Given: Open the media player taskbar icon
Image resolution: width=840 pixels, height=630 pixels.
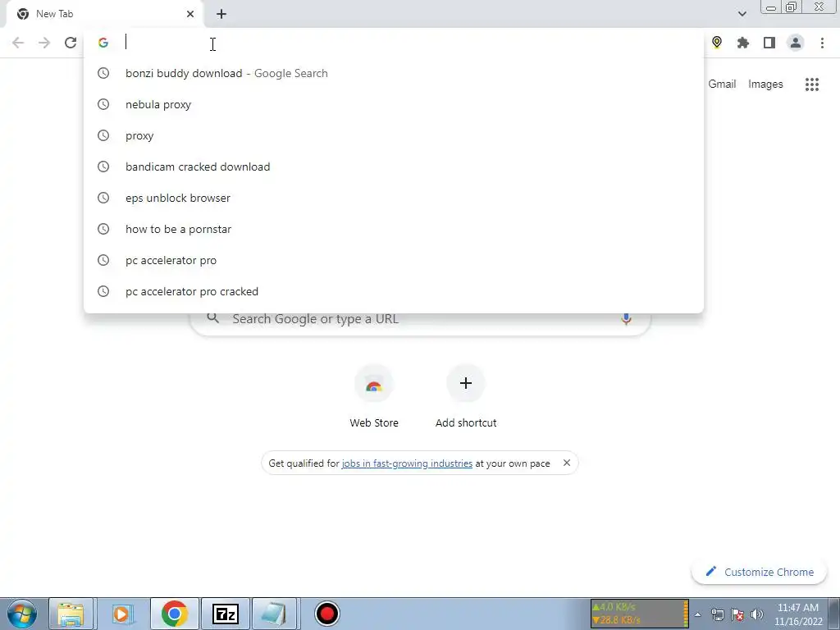Looking at the screenshot, I should 121,614.
